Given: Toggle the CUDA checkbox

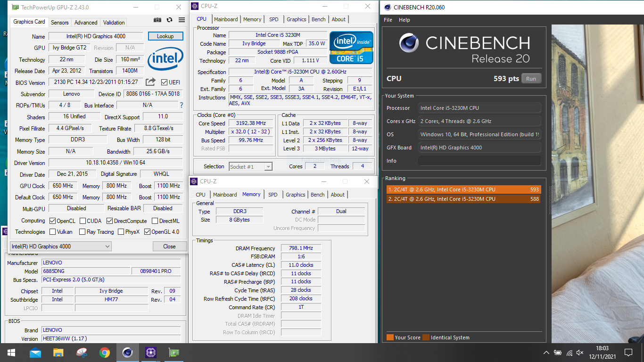Looking at the screenshot, I should point(83,221).
